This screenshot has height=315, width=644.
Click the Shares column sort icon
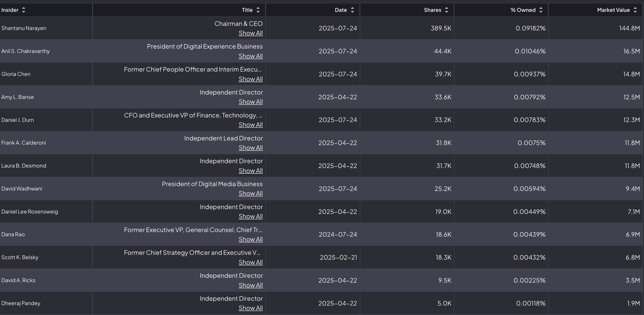[446, 10]
